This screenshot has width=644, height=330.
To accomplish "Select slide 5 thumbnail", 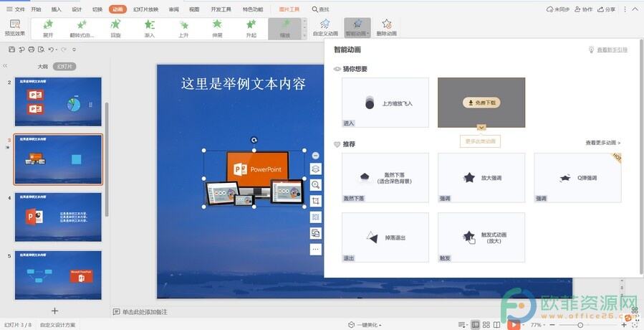I will (58, 275).
